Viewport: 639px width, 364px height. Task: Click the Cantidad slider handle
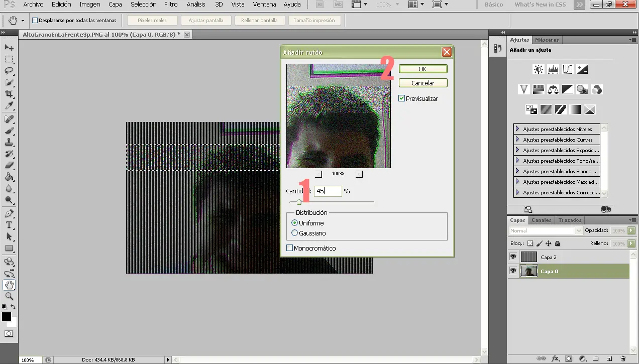click(299, 202)
